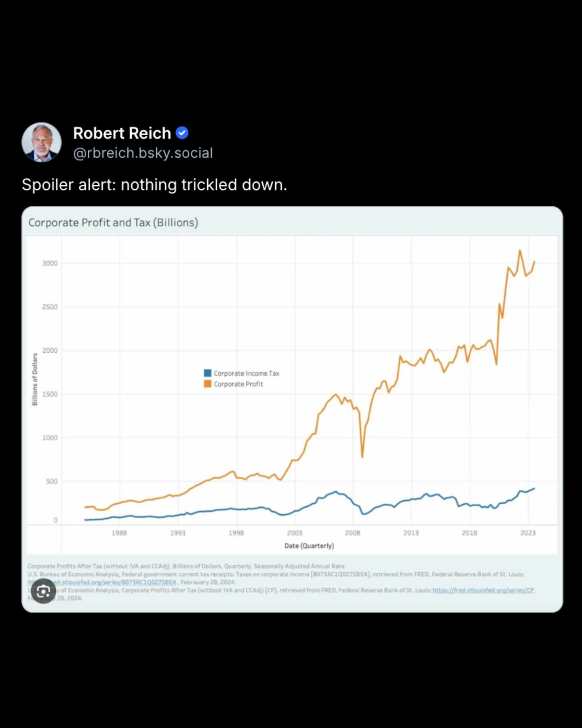Click the 1988 x-axis tick label
The height and width of the screenshot is (728, 582).
tap(119, 533)
